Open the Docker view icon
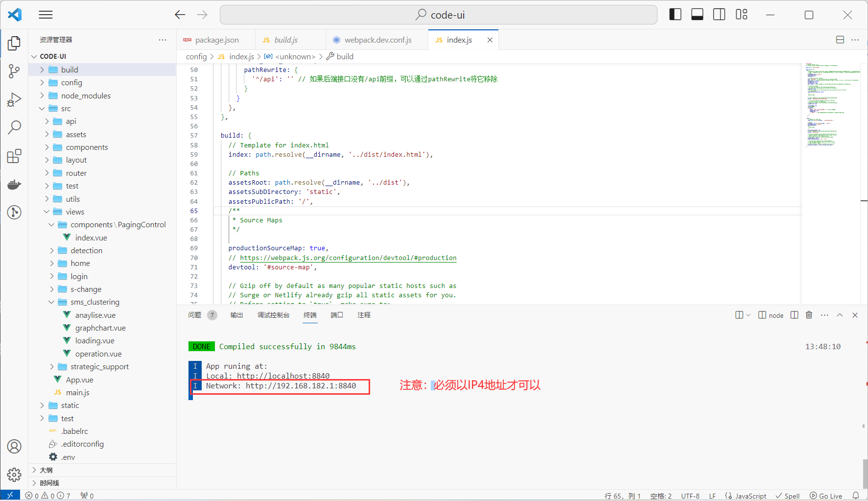This screenshot has width=868, height=501. pyautogui.click(x=14, y=185)
